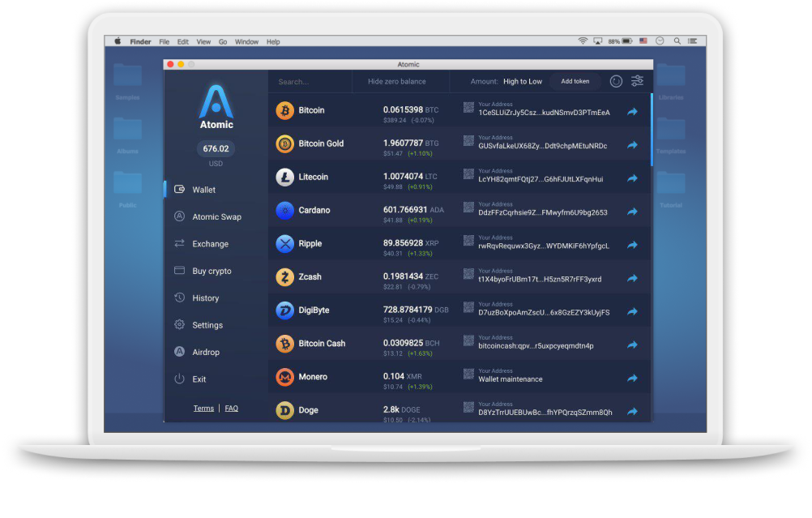The width and height of the screenshot is (812, 518).
Task: Click the DigiByte coin icon
Action: click(284, 310)
